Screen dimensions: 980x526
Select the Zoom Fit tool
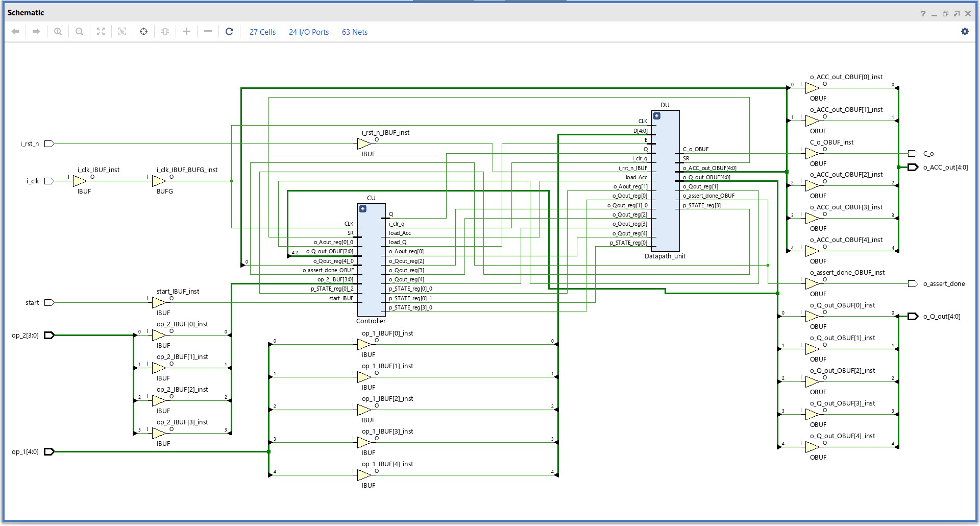click(x=101, y=31)
